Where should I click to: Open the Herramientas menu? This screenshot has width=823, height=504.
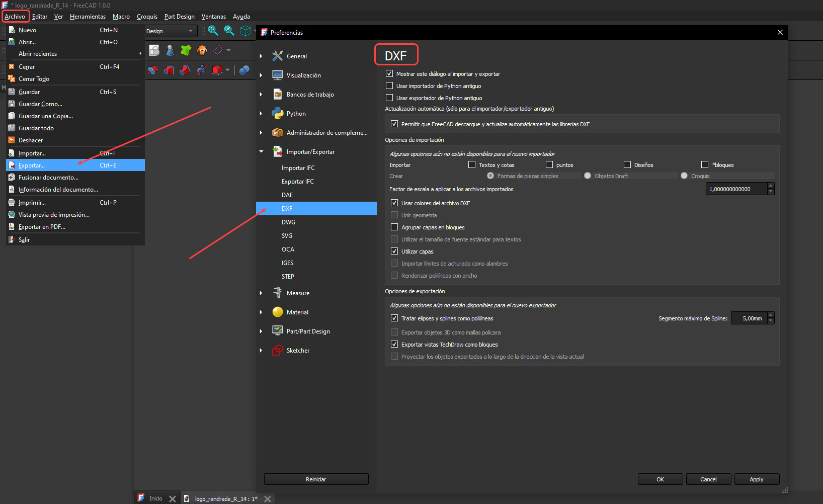pyautogui.click(x=88, y=17)
